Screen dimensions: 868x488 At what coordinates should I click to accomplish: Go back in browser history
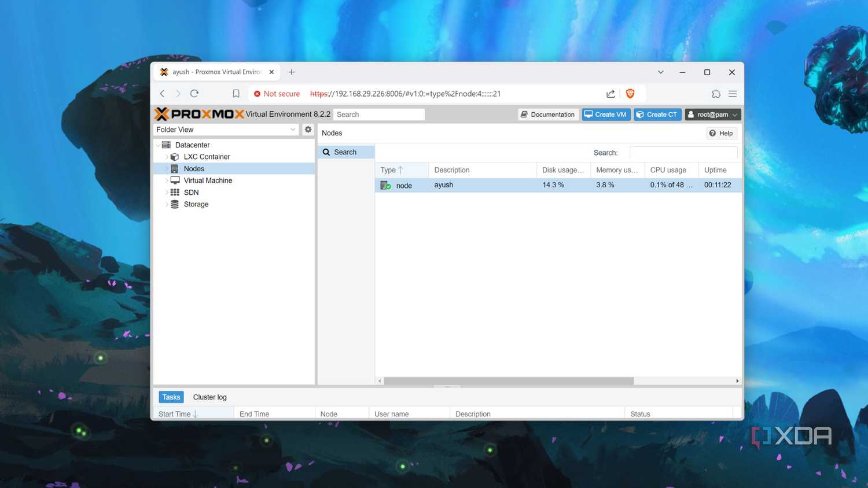point(163,94)
